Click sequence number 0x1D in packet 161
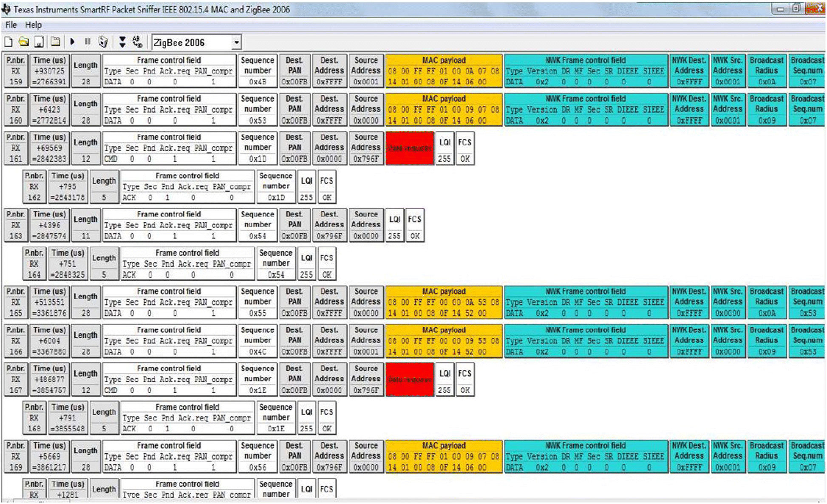 tap(258, 148)
